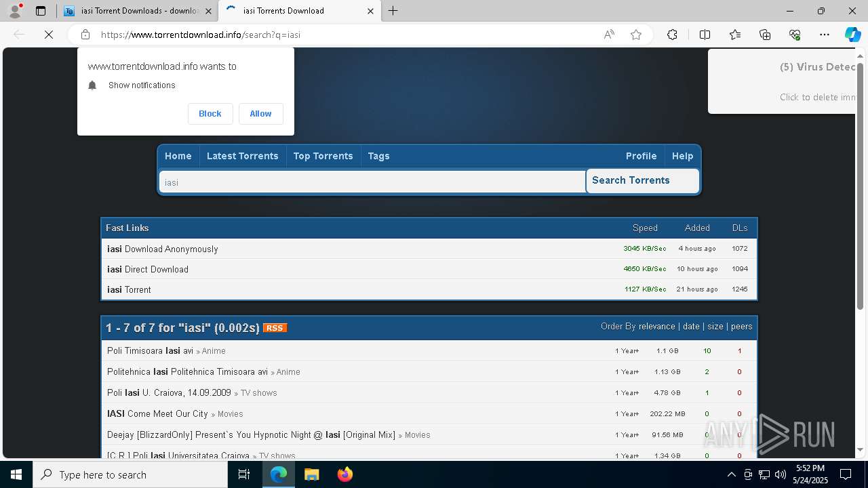Open Task View on the taskbar

pos(244,474)
